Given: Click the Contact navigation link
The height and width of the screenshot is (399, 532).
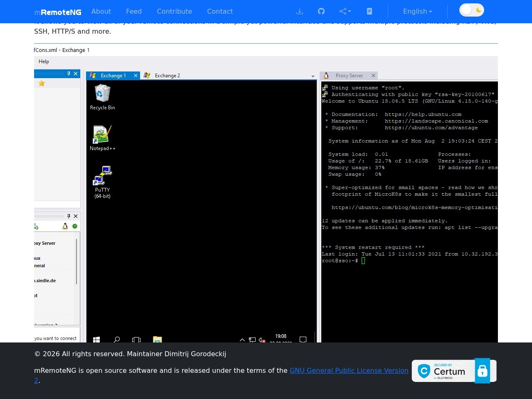Looking at the screenshot, I should pyautogui.click(x=220, y=11).
